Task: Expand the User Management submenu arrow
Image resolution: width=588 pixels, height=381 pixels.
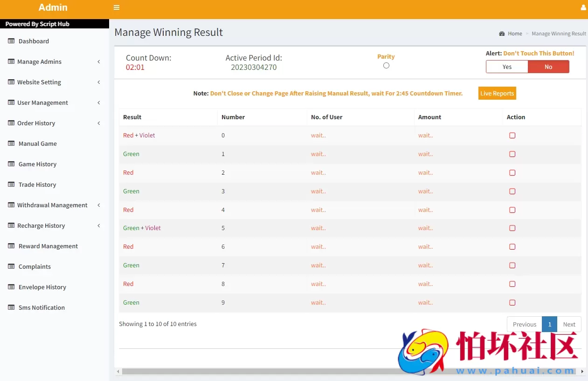Action: click(x=99, y=102)
